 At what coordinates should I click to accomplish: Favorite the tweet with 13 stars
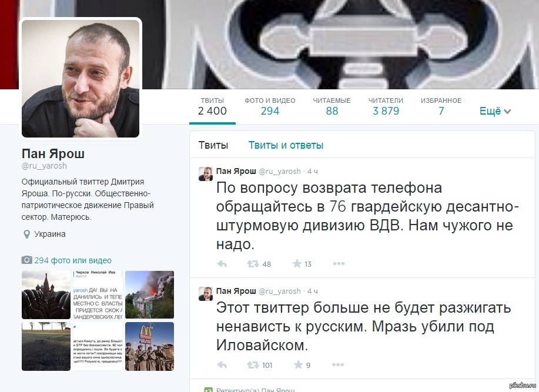point(297,263)
